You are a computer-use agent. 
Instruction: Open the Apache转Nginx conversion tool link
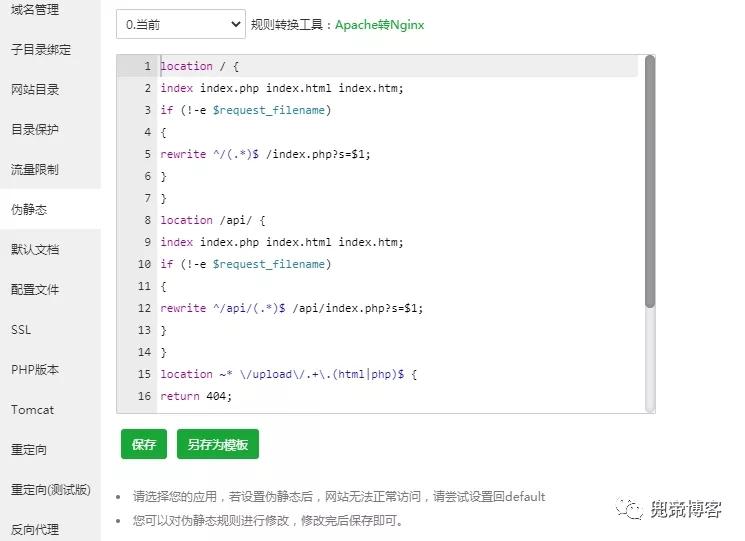[379, 25]
